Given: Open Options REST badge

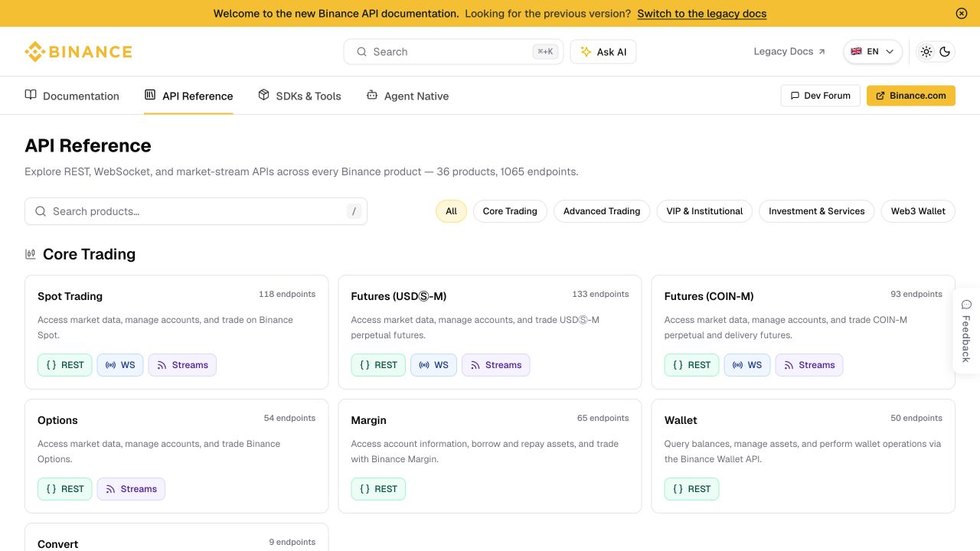Looking at the screenshot, I should click(x=65, y=489).
